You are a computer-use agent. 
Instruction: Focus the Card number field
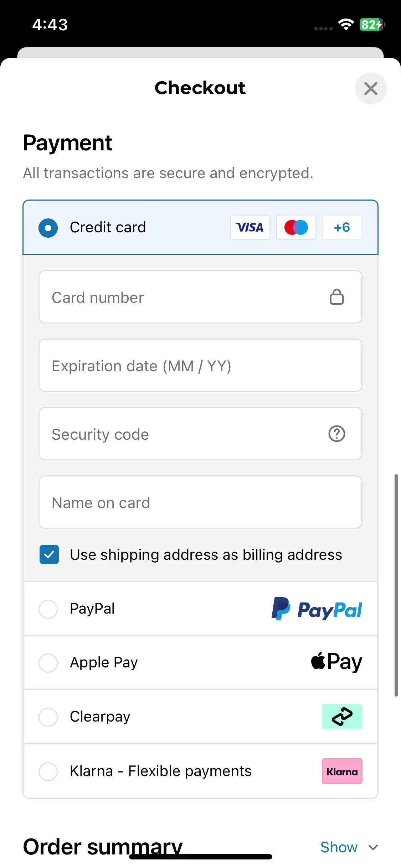click(200, 297)
